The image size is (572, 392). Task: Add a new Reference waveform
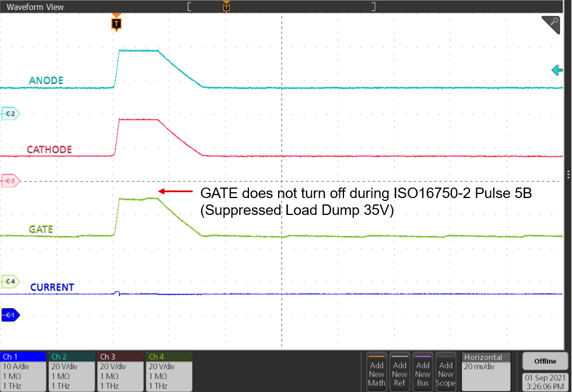(x=400, y=372)
